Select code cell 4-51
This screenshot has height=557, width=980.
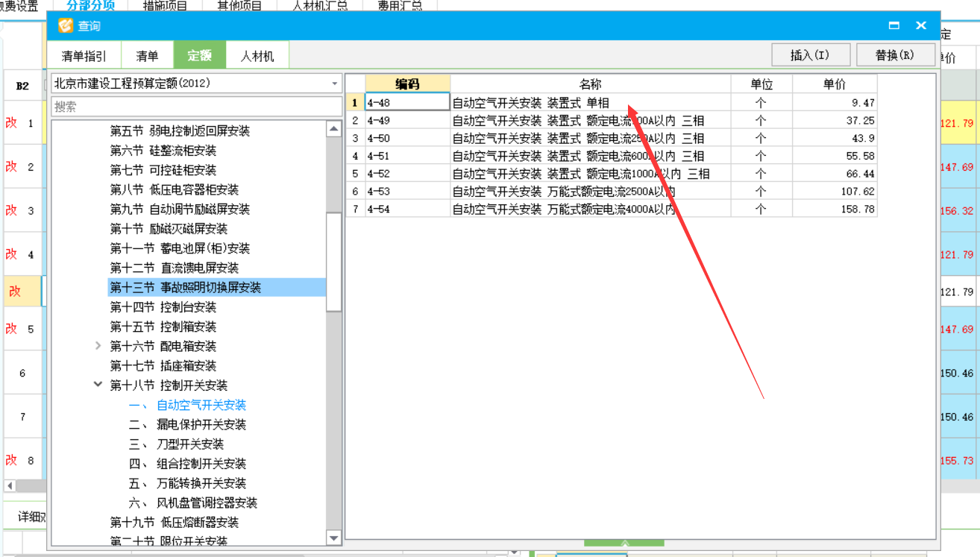(x=407, y=156)
